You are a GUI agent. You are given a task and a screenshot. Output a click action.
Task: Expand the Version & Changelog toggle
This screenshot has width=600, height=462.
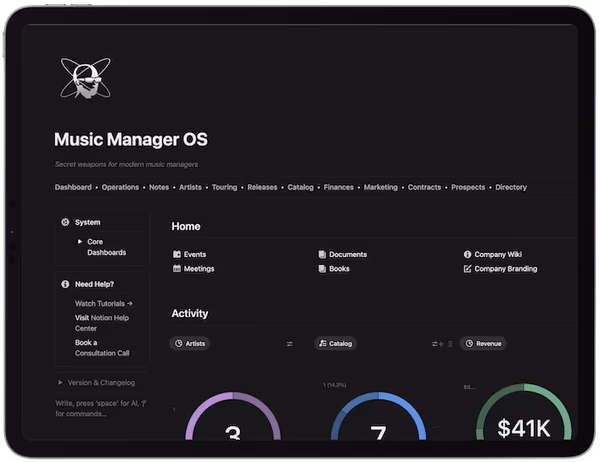(60, 382)
